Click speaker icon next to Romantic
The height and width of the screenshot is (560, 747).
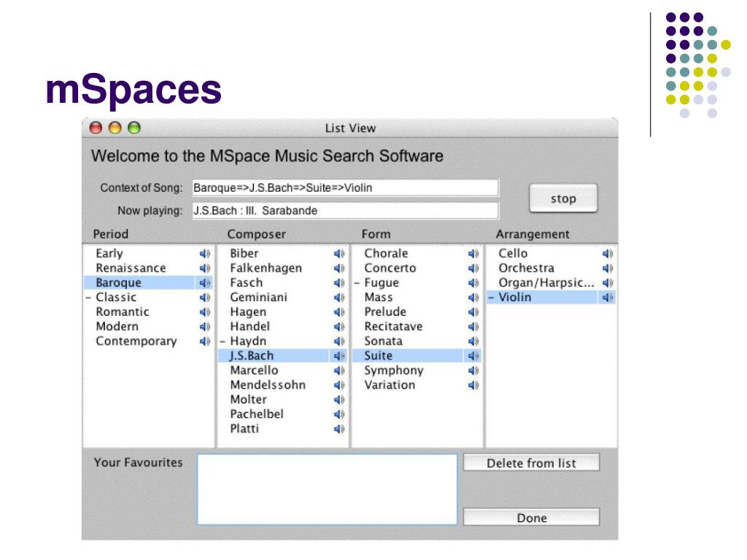pyautogui.click(x=205, y=312)
